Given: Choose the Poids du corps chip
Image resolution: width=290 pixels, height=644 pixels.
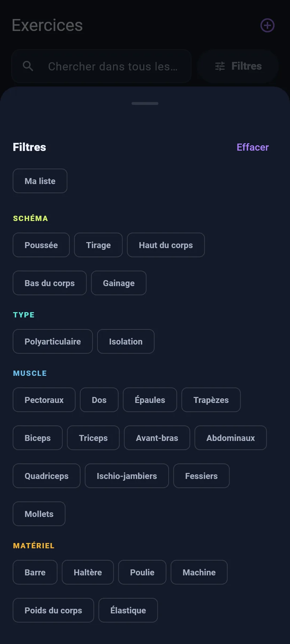Looking at the screenshot, I should 53,610.
